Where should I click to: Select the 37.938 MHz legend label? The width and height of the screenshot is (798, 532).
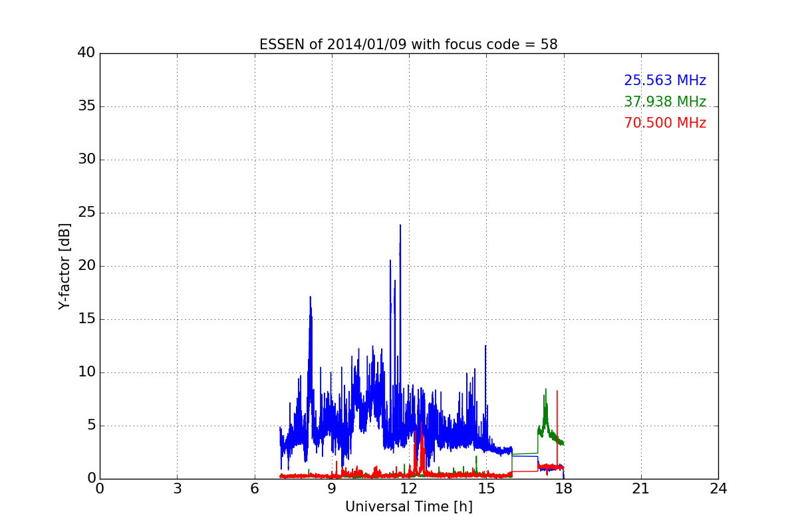(665, 102)
